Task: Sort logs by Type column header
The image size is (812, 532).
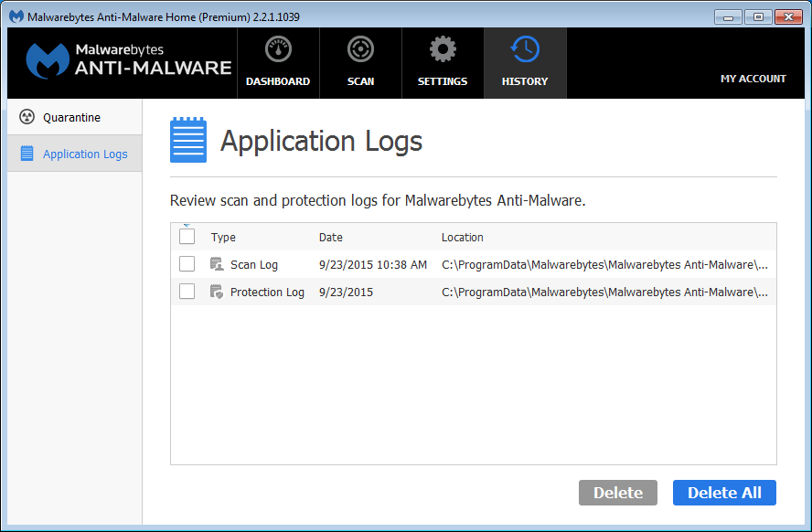Action: (223, 237)
